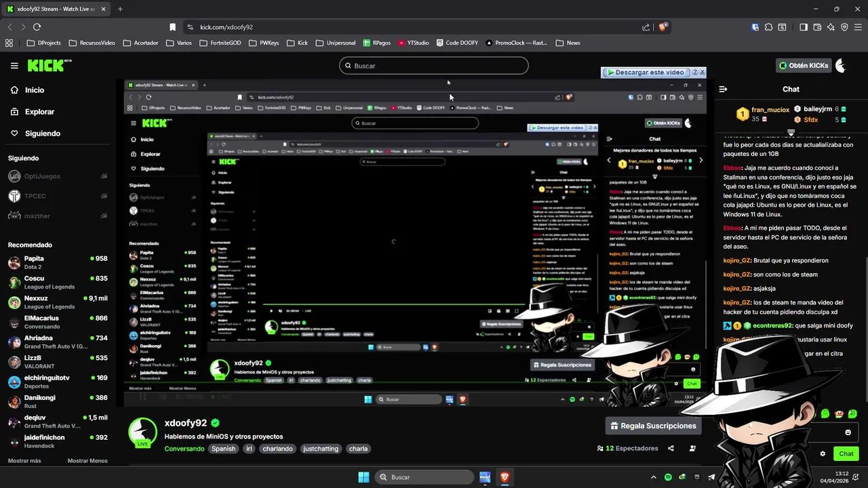Screen dimensions: 868x488
Task: Select the irl tag
Action: click(x=249, y=449)
